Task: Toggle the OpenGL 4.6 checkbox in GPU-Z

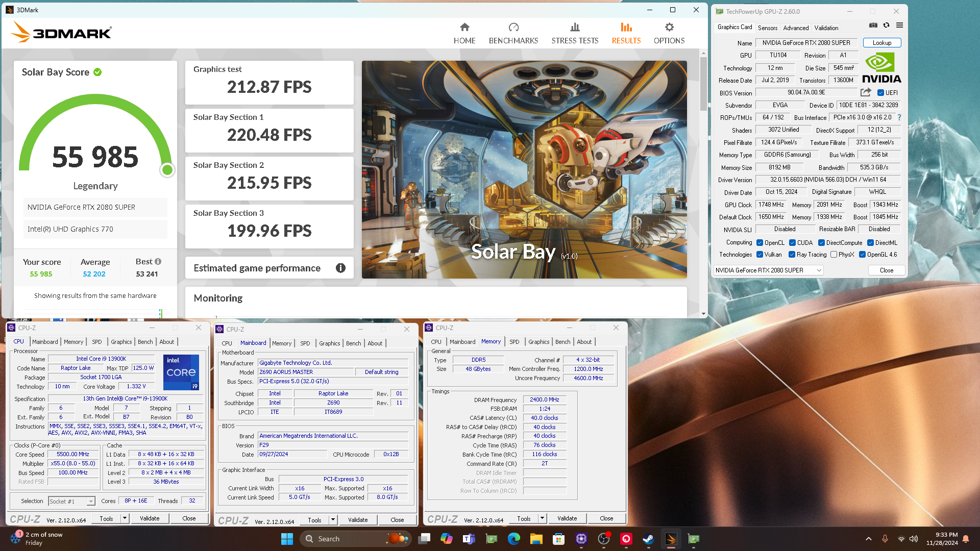Action: click(862, 255)
